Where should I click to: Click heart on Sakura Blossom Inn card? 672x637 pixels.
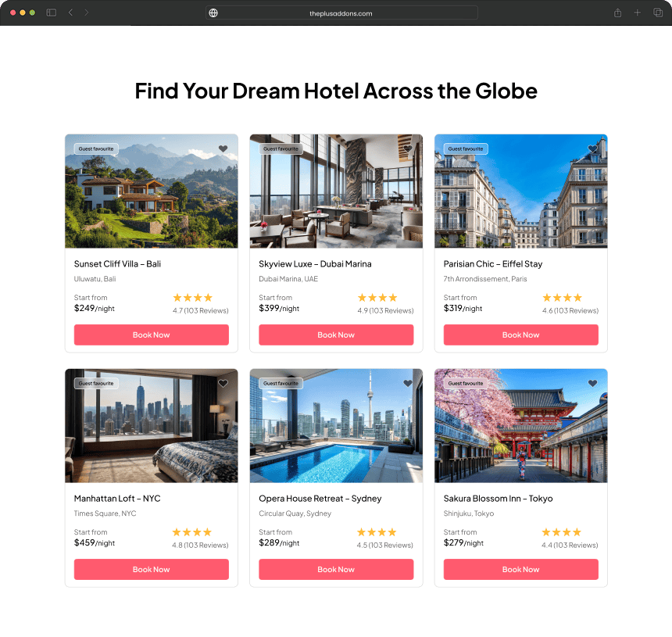(x=592, y=383)
